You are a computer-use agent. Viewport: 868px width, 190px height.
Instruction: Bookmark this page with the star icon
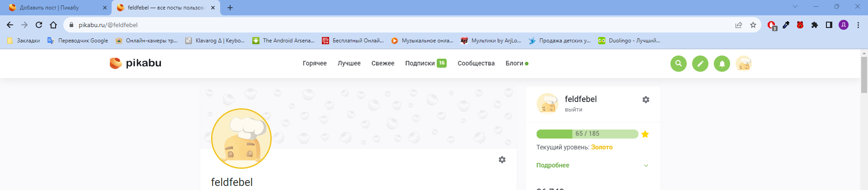tap(753, 25)
